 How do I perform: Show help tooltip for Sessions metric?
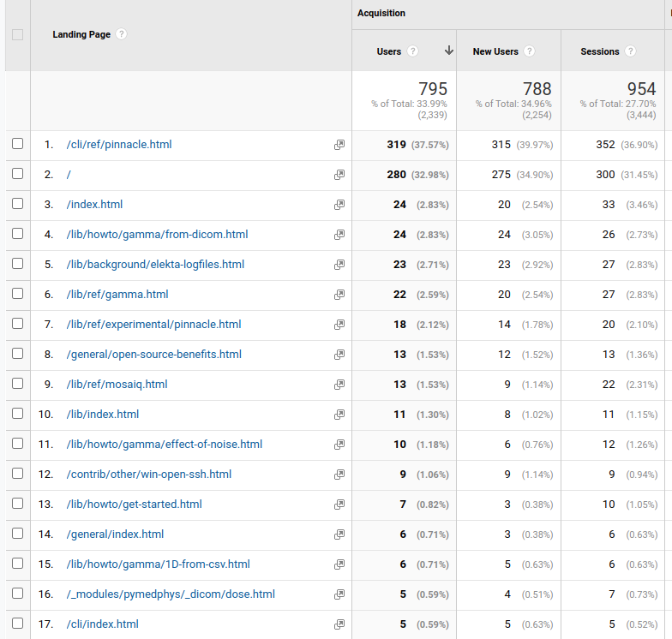[630, 51]
